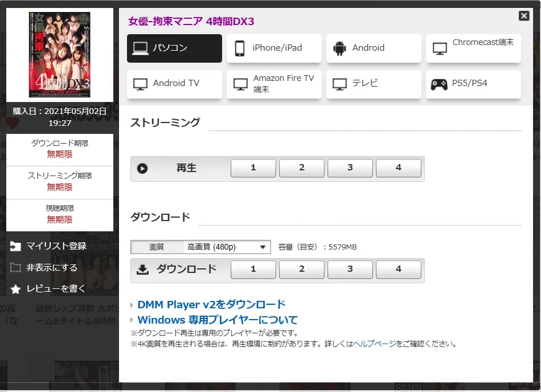Click the 非表示にする dashed-box icon
Screen dimensions: 541x392
click(15, 268)
